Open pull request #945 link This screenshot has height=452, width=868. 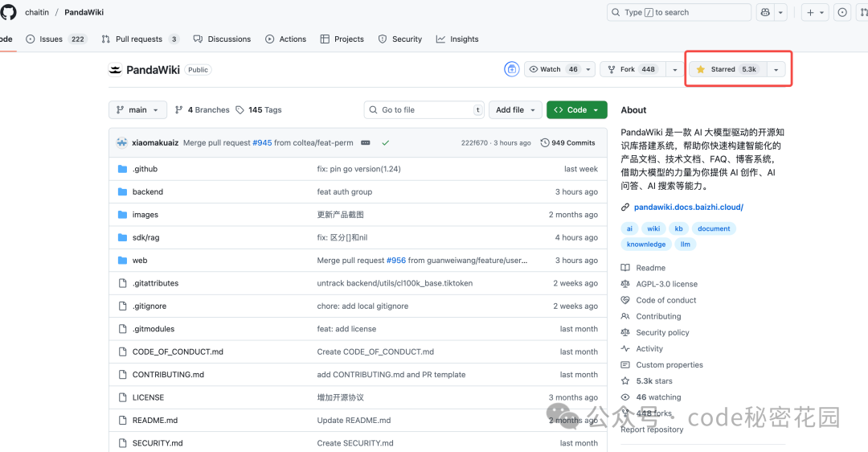pyautogui.click(x=262, y=142)
